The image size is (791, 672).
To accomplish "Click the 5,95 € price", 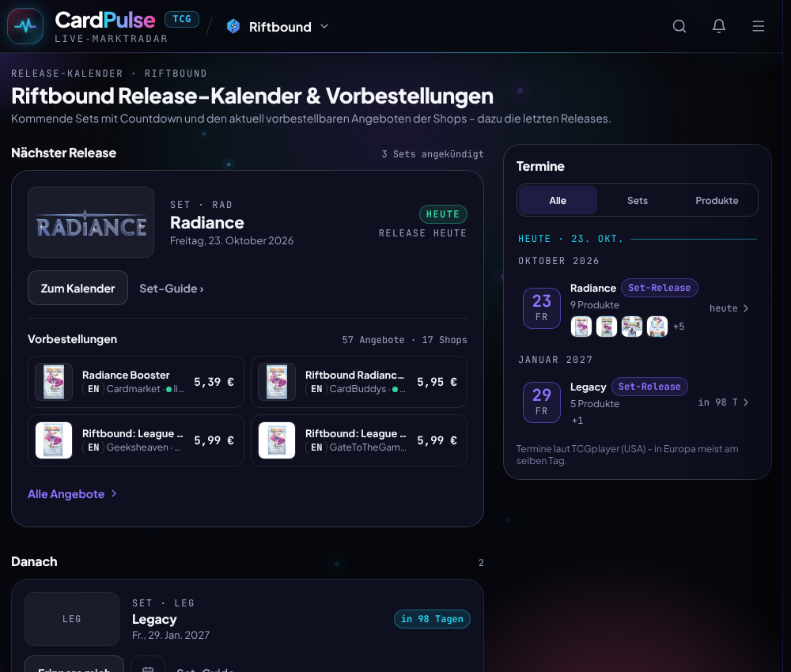I will pyautogui.click(x=437, y=382).
